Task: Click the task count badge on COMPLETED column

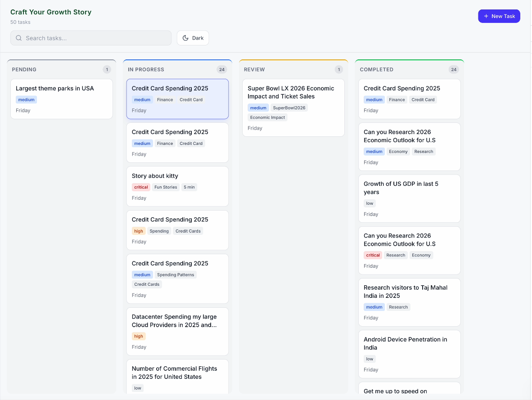Action: pyautogui.click(x=453, y=69)
